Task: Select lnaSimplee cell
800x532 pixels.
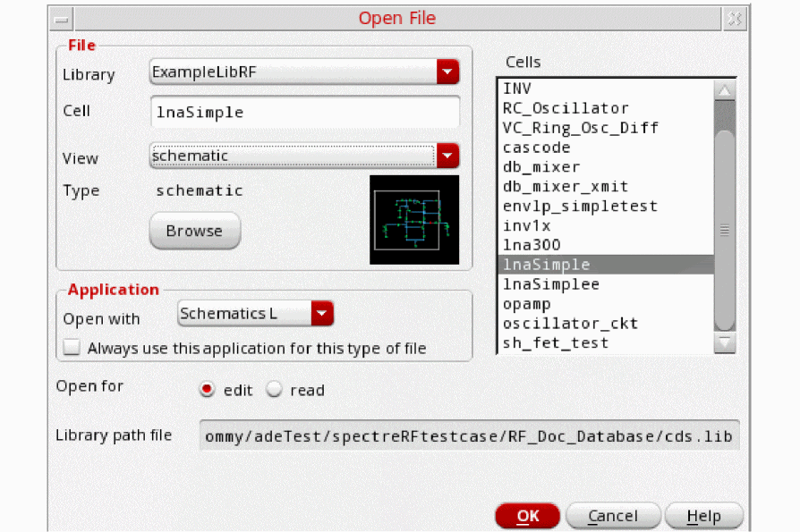Action: coord(606,283)
